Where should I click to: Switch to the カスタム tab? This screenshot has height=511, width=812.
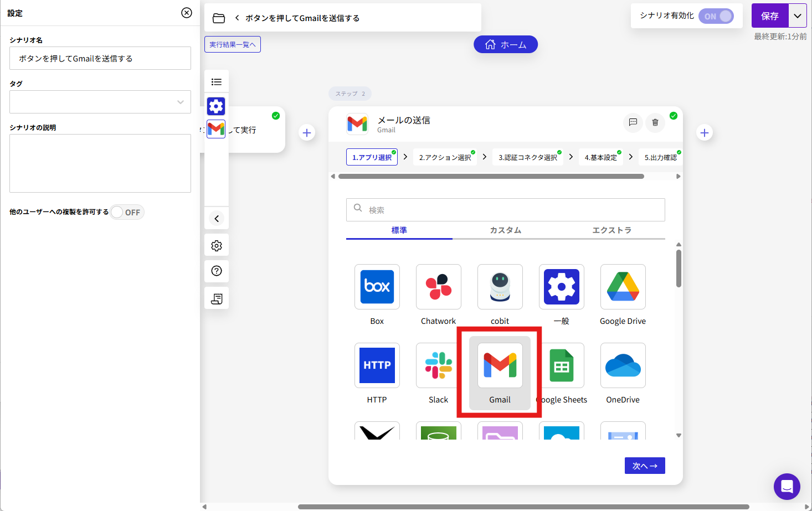click(x=506, y=230)
